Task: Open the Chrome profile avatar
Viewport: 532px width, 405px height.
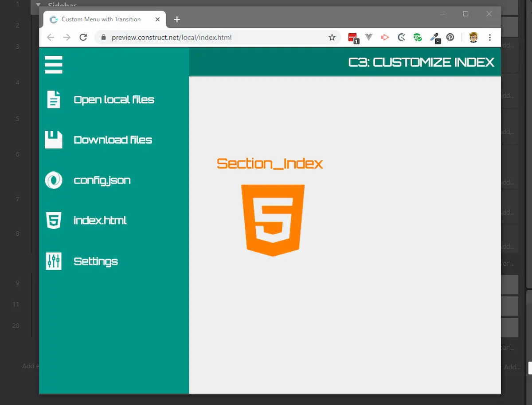Action: (473, 37)
